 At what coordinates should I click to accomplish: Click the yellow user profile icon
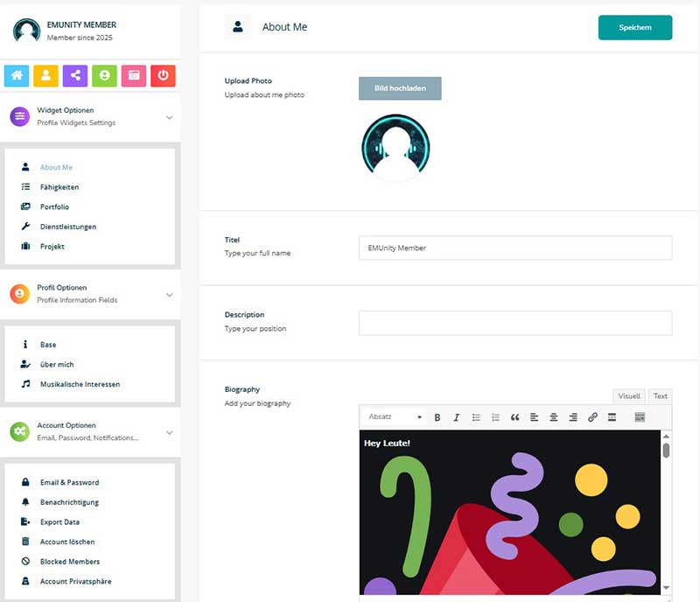tap(45, 76)
